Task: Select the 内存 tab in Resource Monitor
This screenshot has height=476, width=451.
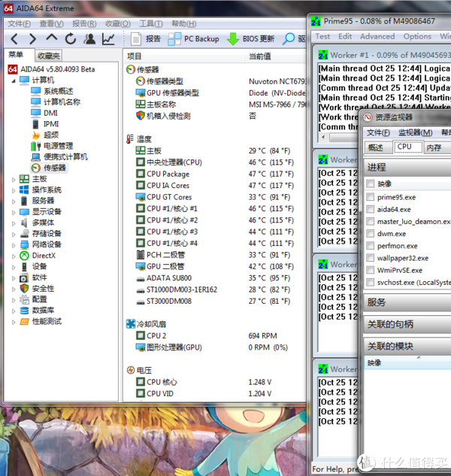Action: 434,147
